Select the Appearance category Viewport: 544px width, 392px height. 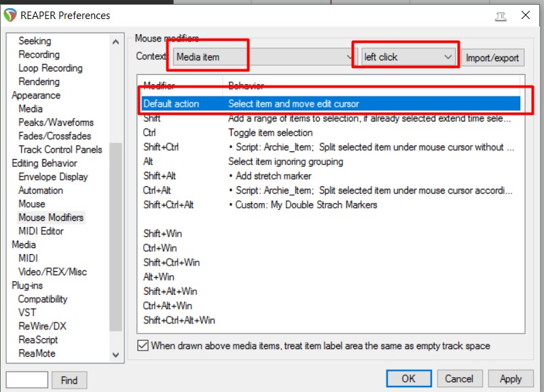coord(36,95)
